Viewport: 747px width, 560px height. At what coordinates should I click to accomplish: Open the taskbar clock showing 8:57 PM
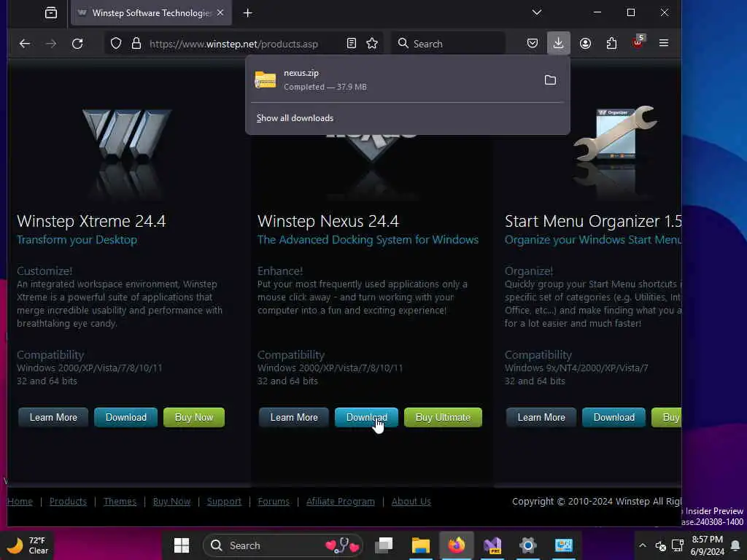click(x=708, y=545)
